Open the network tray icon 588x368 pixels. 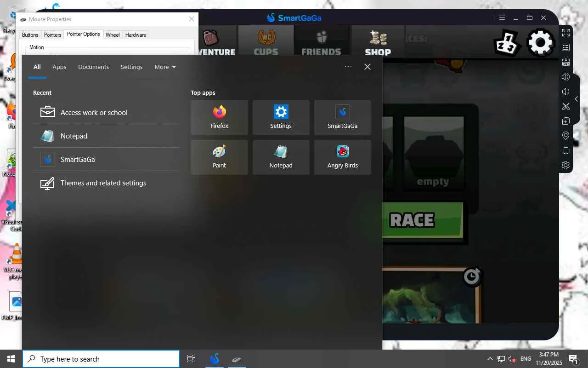(x=501, y=359)
